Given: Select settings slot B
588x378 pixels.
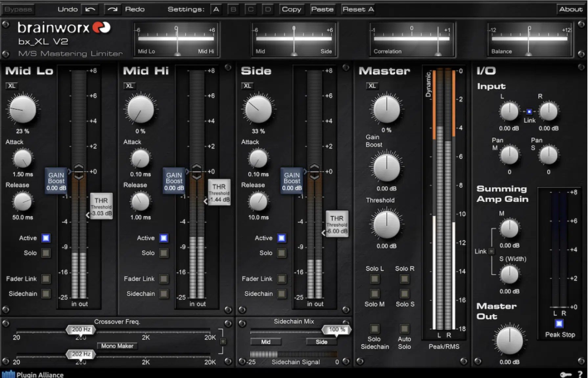Looking at the screenshot, I should 233,9.
